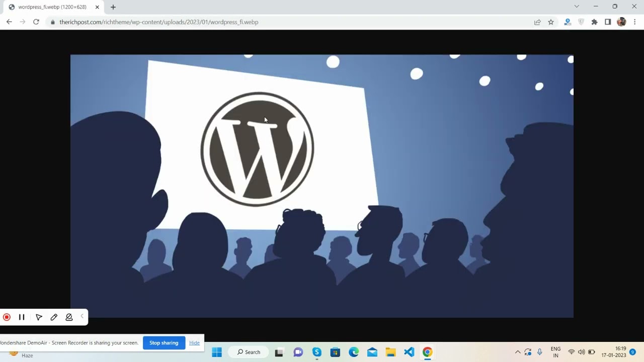Open the volume speaker tray icon
The image size is (644, 362).
pos(582,352)
